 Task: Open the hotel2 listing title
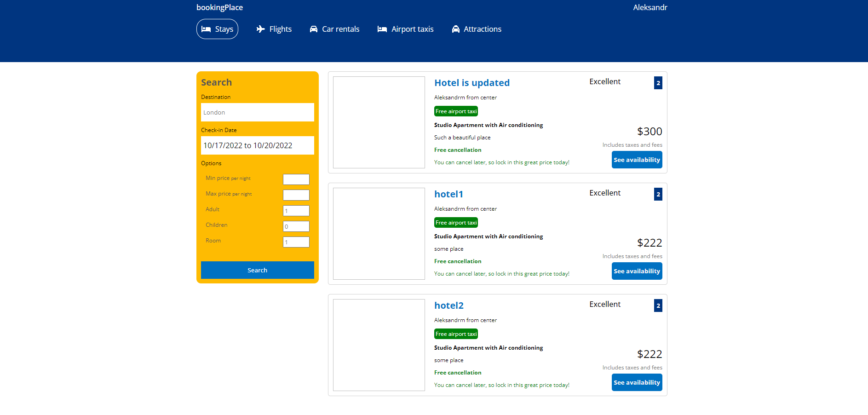coord(449,305)
